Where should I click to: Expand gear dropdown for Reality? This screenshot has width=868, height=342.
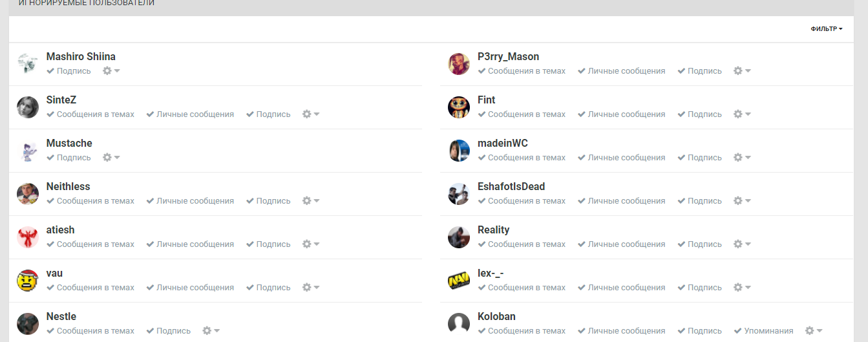(742, 244)
